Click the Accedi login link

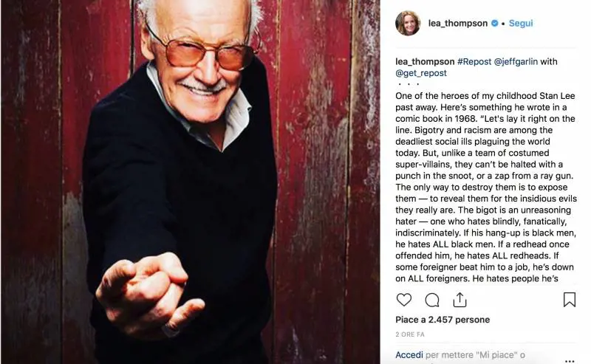tap(409, 355)
